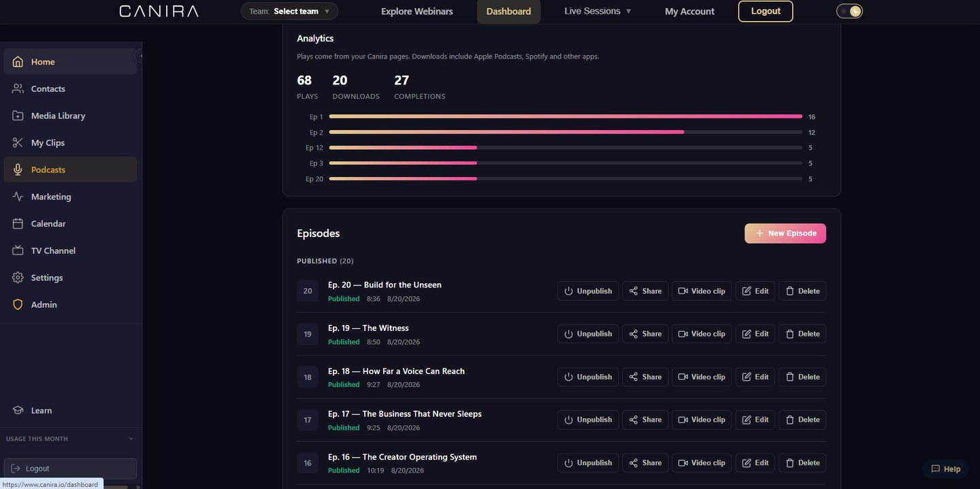Delete Ep. 20 Build for the Unseen
The height and width of the screenshot is (489, 980).
click(802, 291)
